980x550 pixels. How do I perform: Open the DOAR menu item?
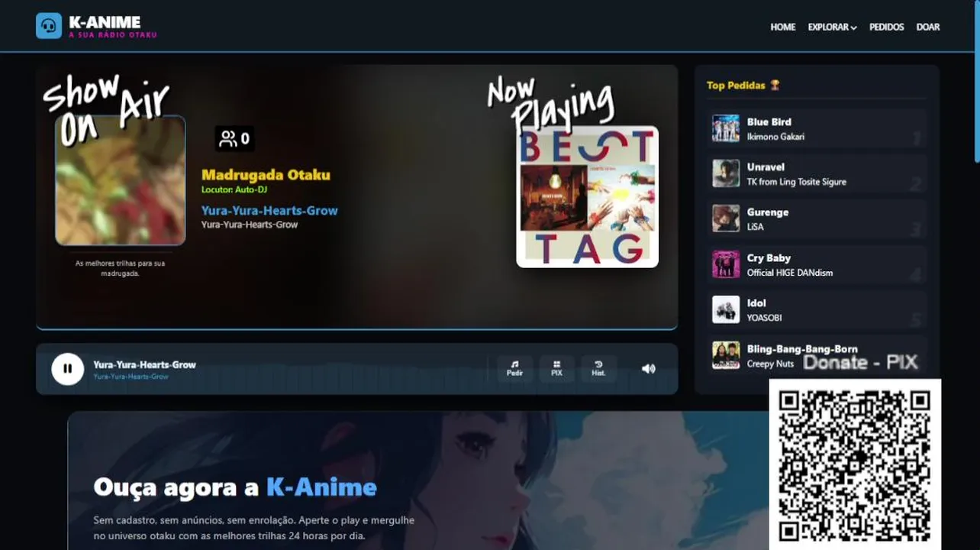click(x=928, y=27)
